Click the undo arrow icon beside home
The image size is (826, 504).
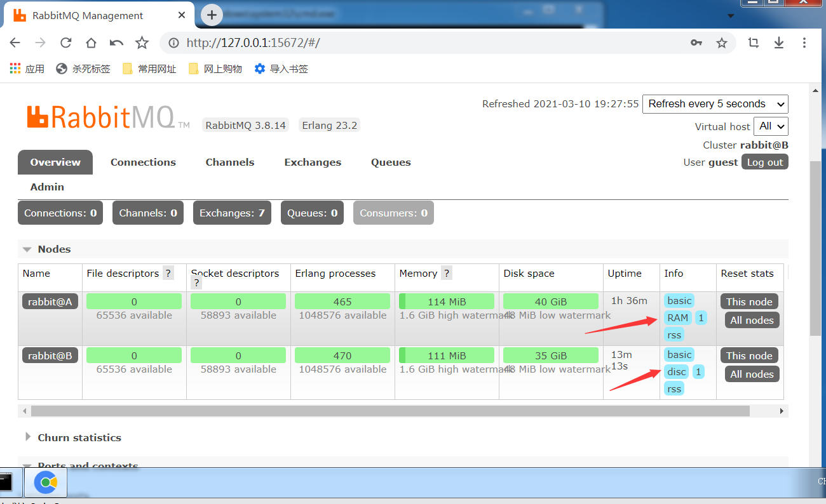click(x=116, y=43)
